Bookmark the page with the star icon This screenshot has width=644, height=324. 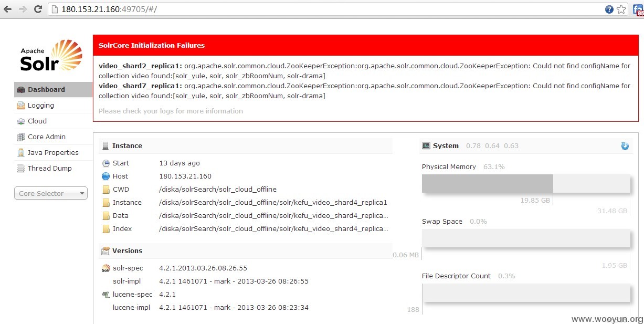click(x=621, y=9)
